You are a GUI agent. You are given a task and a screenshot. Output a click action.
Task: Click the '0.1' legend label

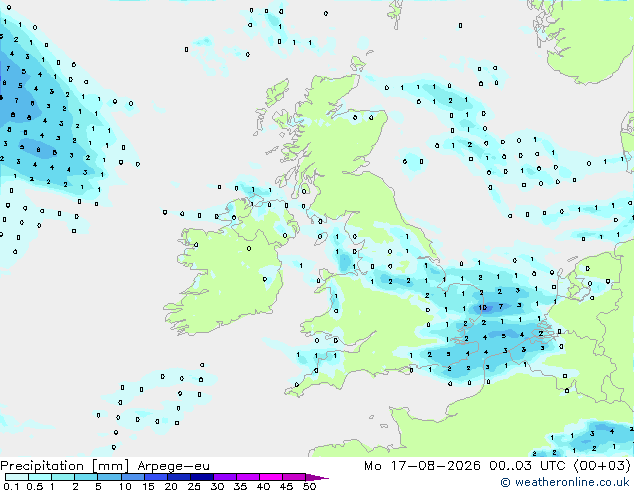coord(11,486)
